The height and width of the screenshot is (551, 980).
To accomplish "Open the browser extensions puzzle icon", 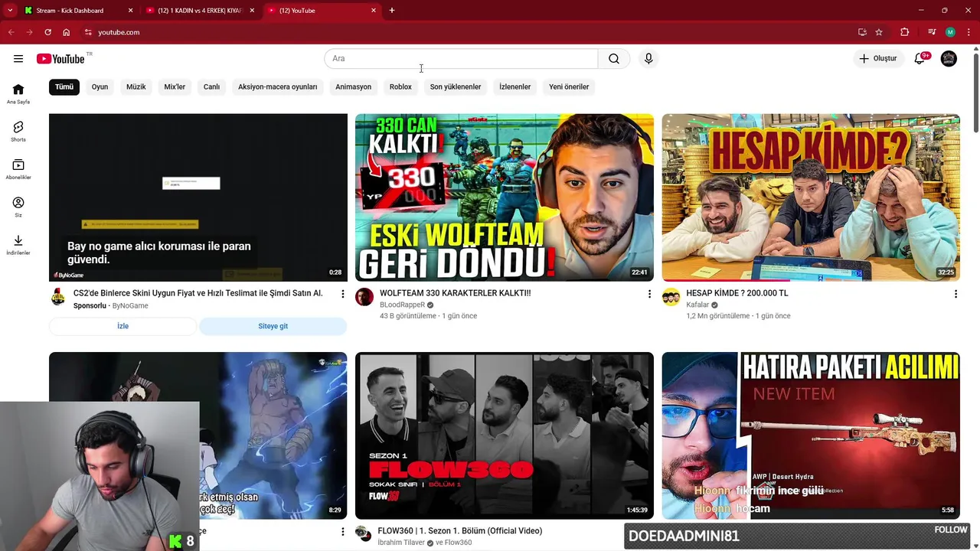I will (904, 32).
